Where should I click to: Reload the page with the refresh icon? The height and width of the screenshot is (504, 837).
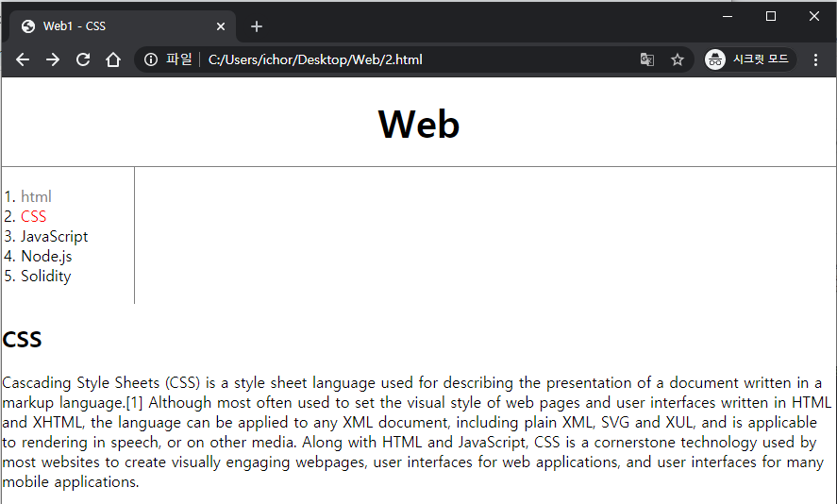[x=83, y=59]
